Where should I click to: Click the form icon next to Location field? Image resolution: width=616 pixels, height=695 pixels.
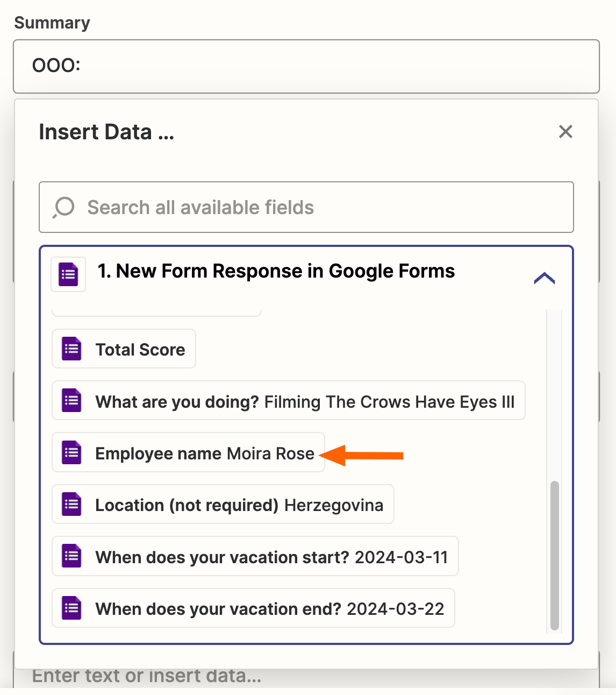pos(71,505)
